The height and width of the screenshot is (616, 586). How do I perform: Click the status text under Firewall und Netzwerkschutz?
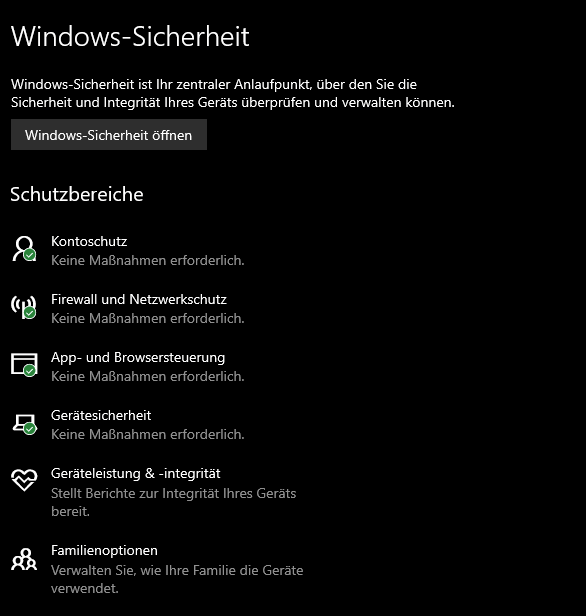148,319
